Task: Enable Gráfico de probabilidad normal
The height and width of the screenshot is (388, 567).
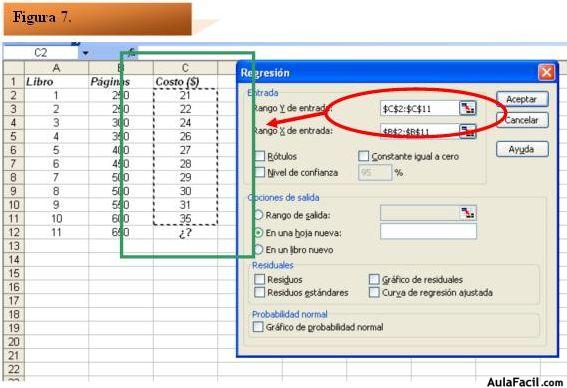Action: coord(258,327)
